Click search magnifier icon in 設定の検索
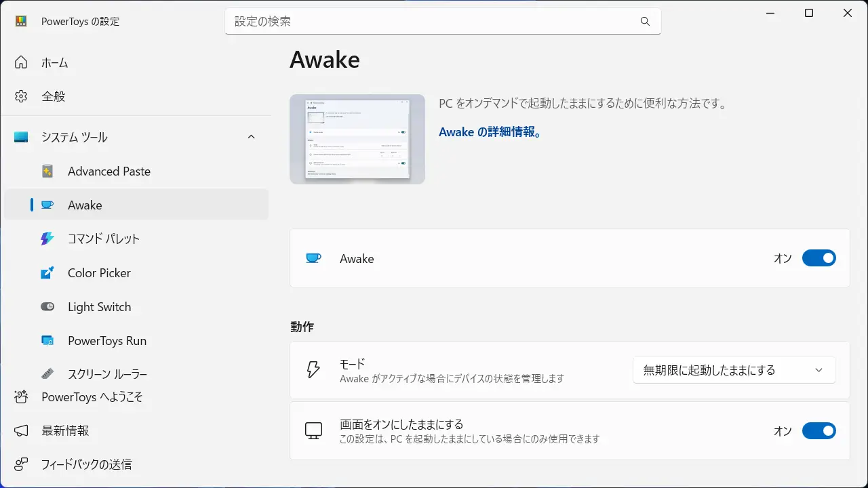Image resolution: width=868 pixels, height=488 pixels. [645, 21]
